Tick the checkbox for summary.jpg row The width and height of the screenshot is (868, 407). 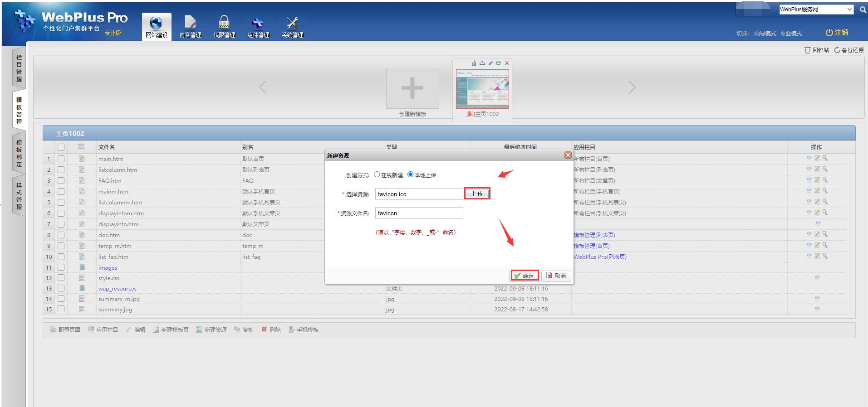(61, 309)
